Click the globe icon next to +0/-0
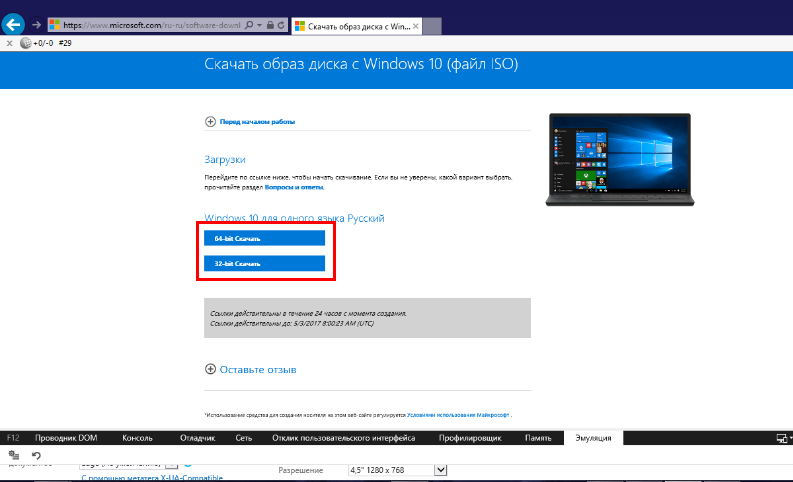The height and width of the screenshot is (482, 793). (25, 43)
